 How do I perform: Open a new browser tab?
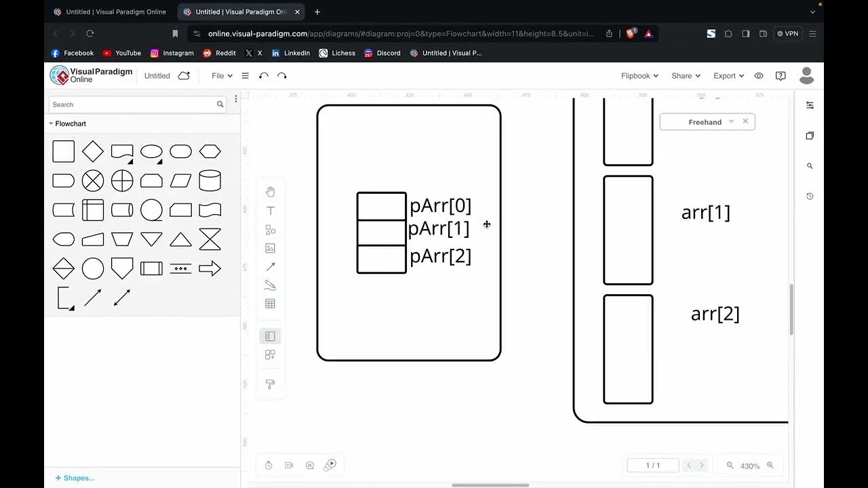pyautogui.click(x=317, y=12)
